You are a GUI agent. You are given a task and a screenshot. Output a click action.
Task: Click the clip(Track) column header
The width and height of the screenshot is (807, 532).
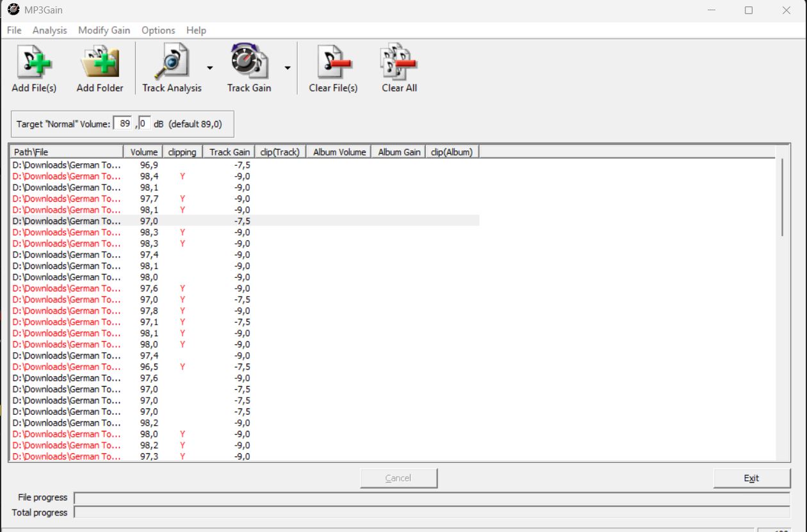pyautogui.click(x=281, y=152)
